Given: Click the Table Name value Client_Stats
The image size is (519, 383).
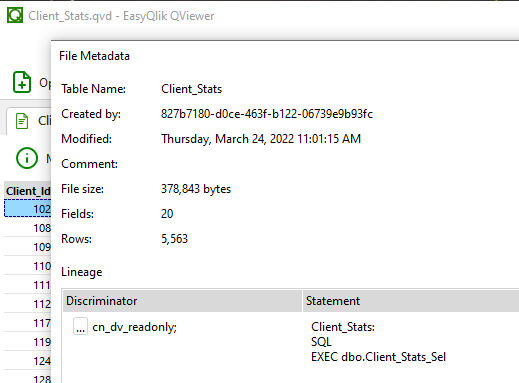Looking at the screenshot, I should point(191,89).
